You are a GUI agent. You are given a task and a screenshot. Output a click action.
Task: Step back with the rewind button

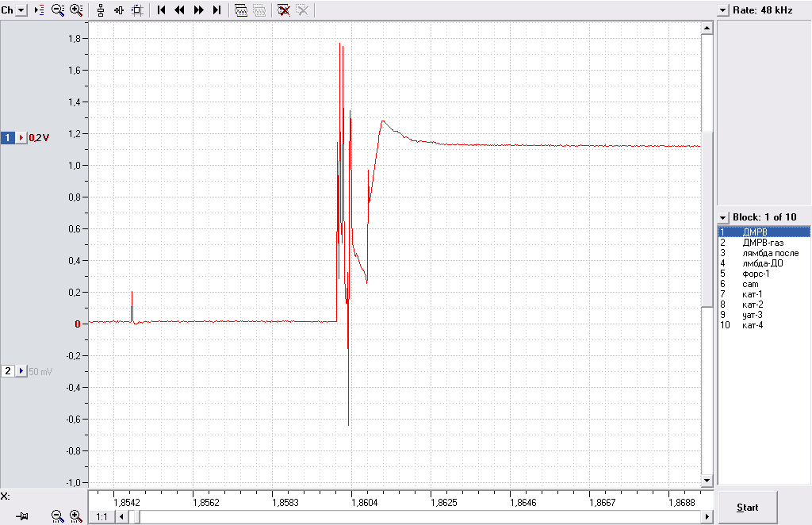pos(180,10)
